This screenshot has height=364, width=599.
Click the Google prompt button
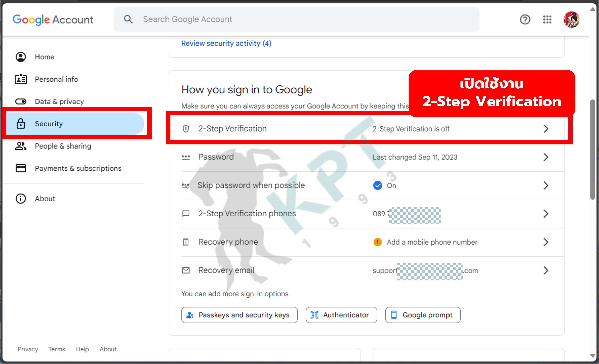423,315
